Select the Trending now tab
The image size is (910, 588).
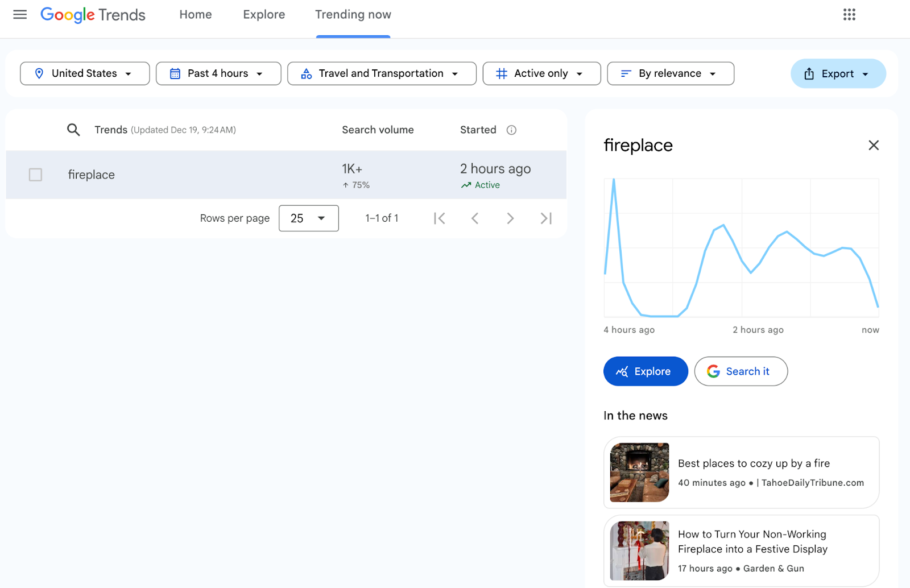coord(353,15)
